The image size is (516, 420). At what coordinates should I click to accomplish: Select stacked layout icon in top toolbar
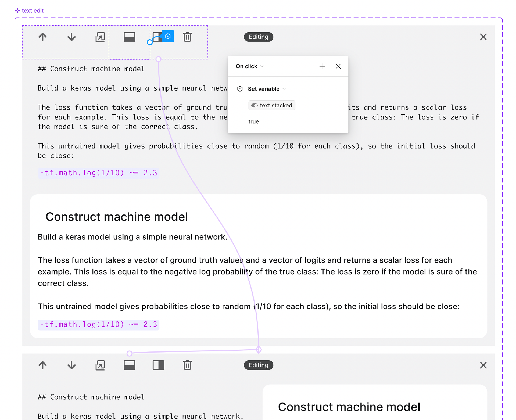pos(129,37)
